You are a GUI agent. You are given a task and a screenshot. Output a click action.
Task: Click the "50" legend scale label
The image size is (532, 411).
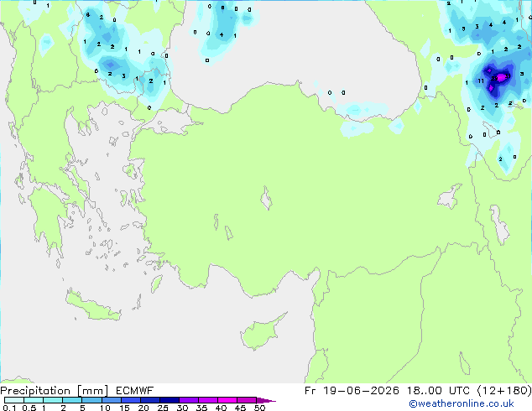tap(259, 408)
